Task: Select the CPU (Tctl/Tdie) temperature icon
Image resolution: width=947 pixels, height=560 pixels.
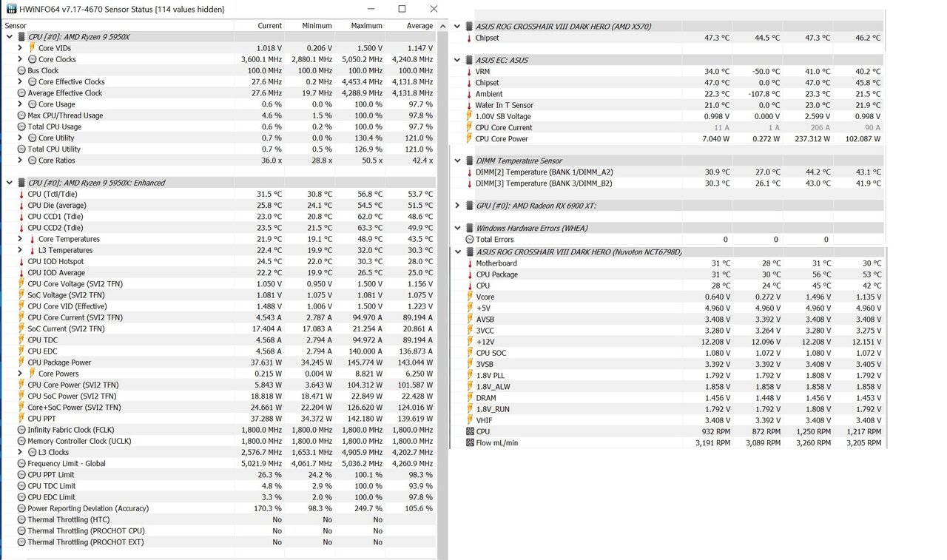Action: point(22,194)
